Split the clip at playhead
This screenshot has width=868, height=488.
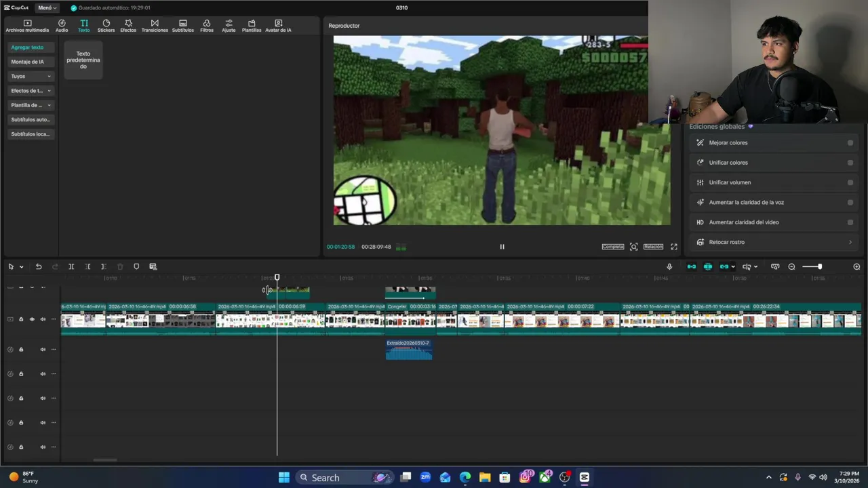click(x=71, y=266)
